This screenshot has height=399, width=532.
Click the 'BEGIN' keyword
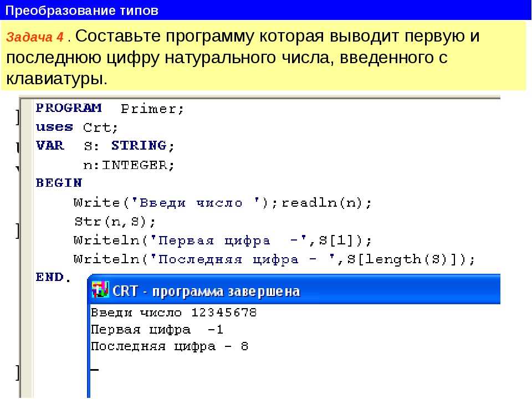(59, 183)
